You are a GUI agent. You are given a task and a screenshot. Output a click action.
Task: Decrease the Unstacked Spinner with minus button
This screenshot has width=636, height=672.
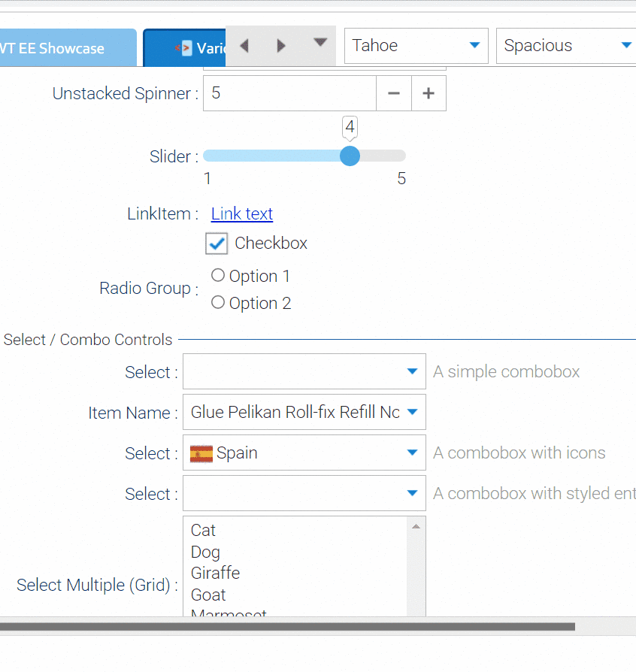(x=394, y=94)
